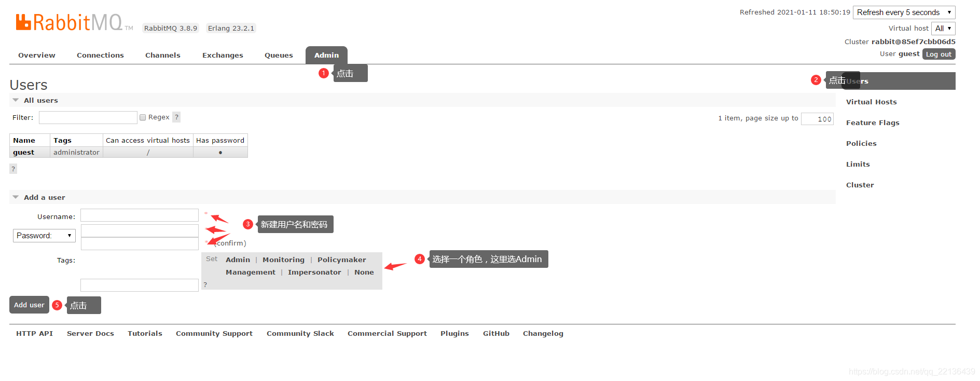Open Virtual Hosts in the side menu

point(871,102)
